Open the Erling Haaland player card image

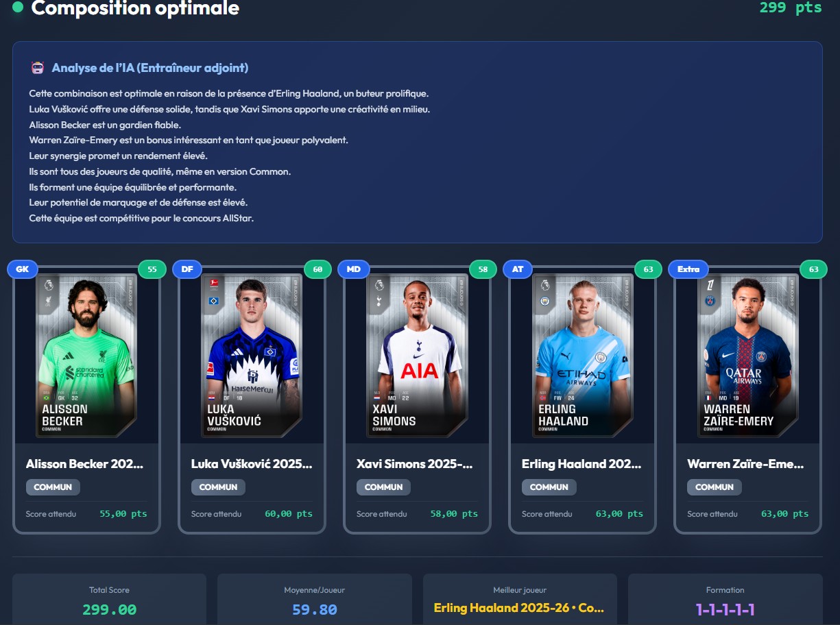[583, 356]
